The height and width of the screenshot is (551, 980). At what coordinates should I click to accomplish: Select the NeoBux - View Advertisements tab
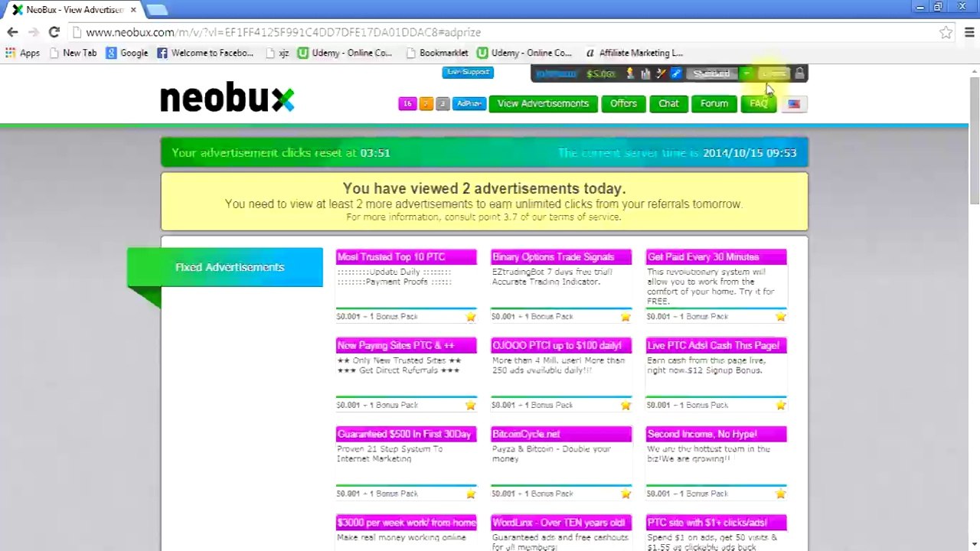pyautogui.click(x=73, y=9)
